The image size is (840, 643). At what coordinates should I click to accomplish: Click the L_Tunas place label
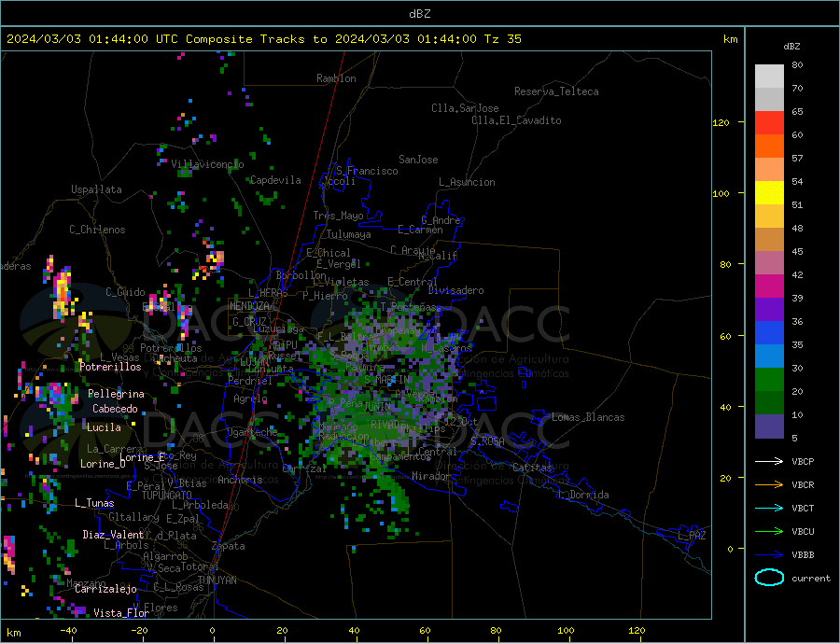[94, 503]
